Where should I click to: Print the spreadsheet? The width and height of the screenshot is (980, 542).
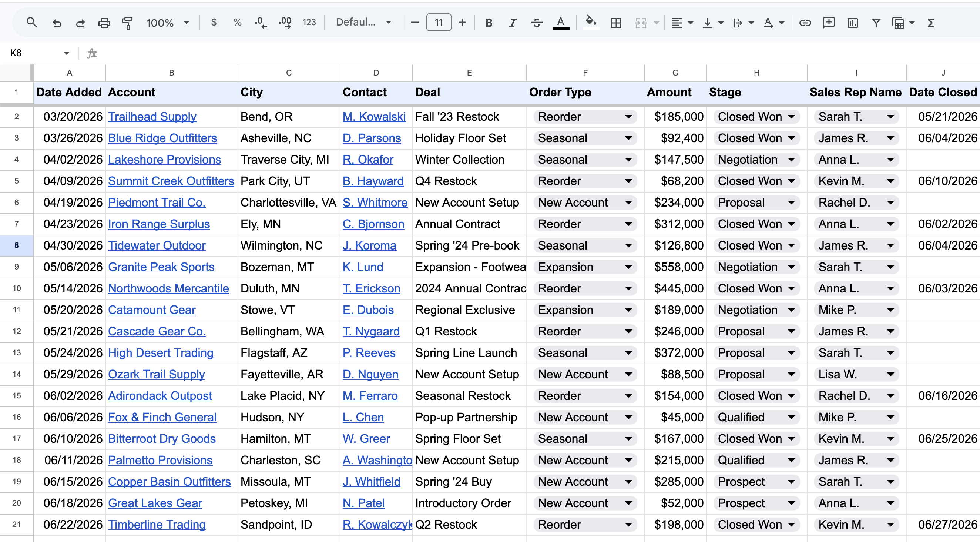pos(104,23)
